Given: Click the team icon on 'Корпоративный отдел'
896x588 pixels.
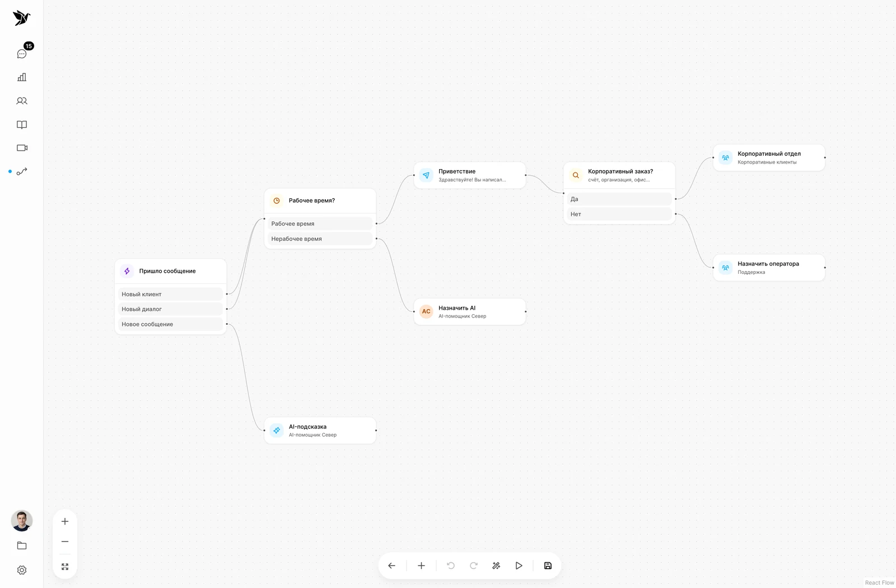Looking at the screenshot, I should click(725, 157).
